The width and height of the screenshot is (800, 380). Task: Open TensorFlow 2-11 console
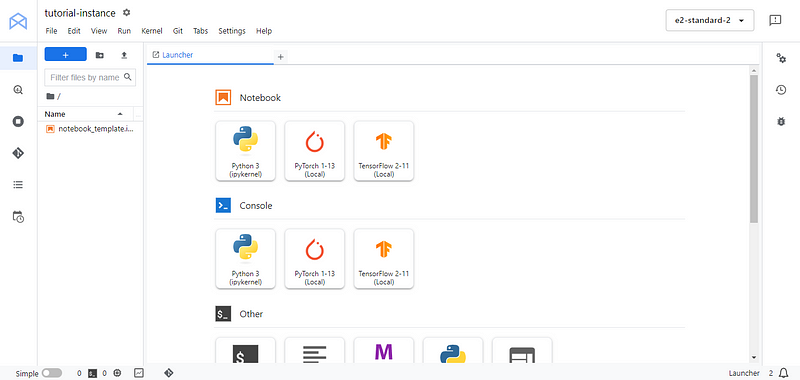coord(384,259)
